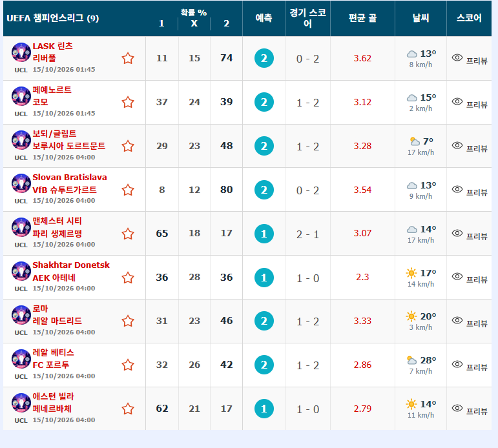Click the 프리뷰 text in 코모 row
This screenshot has width=498, height=448.
477,105
